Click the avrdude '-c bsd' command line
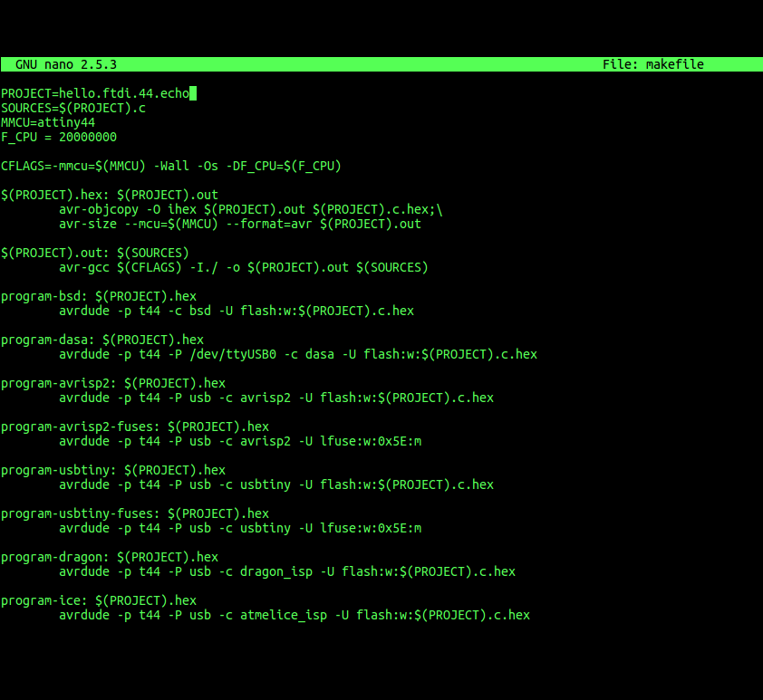This screenshot has width=763, height=700. 237,311
